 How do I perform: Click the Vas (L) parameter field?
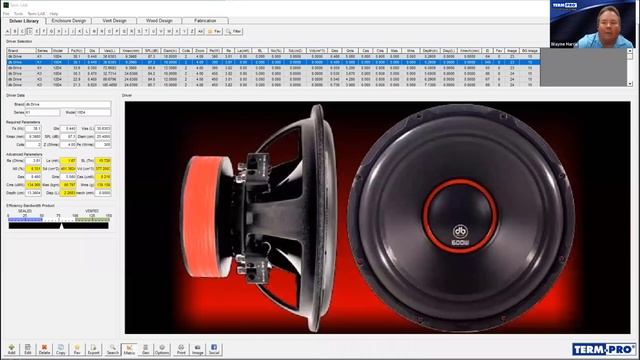click(102, 129)
